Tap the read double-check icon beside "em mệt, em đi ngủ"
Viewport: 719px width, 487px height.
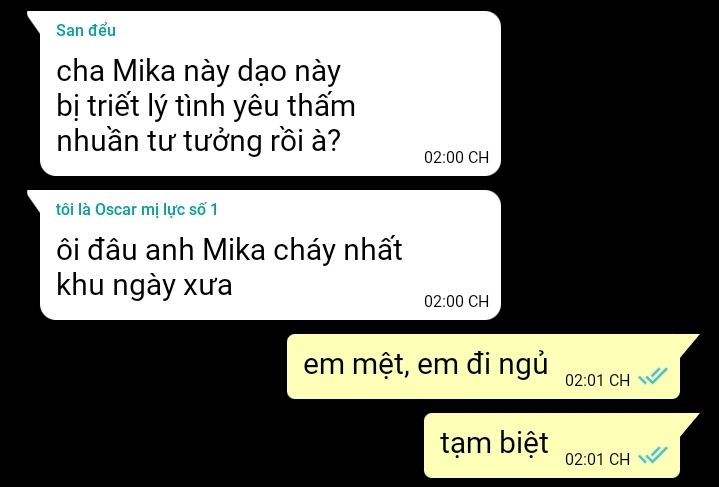coord(653,376)
